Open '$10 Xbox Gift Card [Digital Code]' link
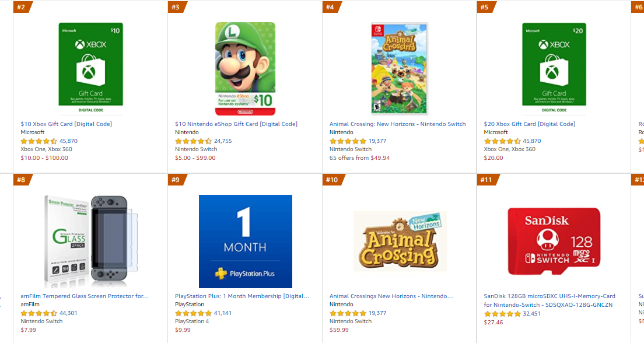Viewport: 644px width, 343px height. (66, 124)
